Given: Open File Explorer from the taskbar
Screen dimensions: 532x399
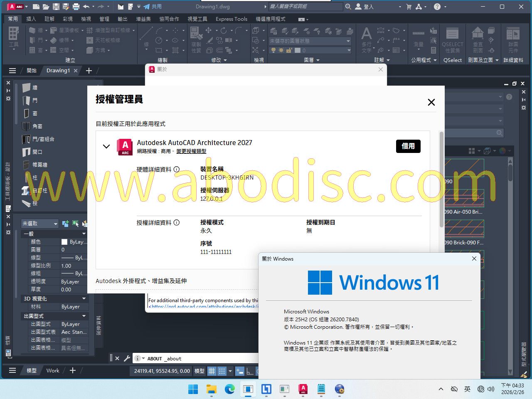Looking at the screenshot, I should coord(212,389).
